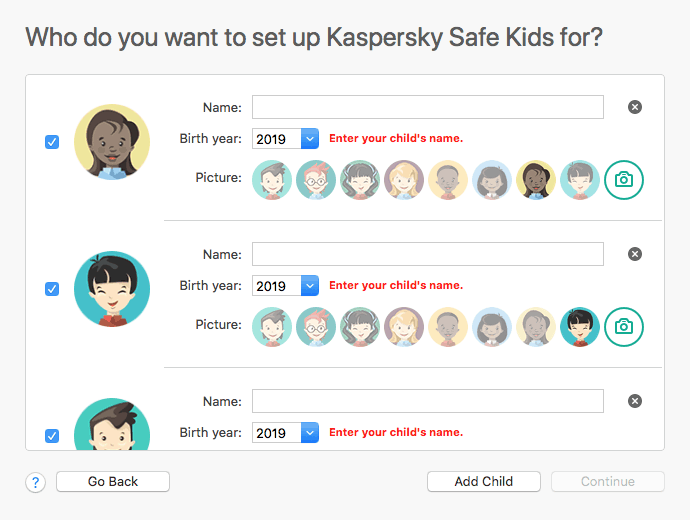Click the first child's Name field
The height and width of the screenshot is (520, 690).
pos(427,107)
